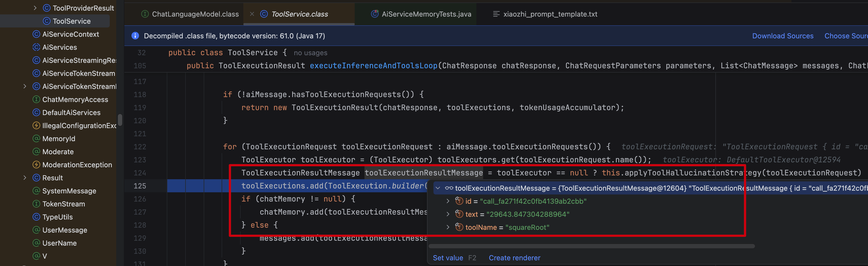This screenshot has width=868, height=266.
Task: Click gutter line number 125
Action: click(x=140, y=186)
